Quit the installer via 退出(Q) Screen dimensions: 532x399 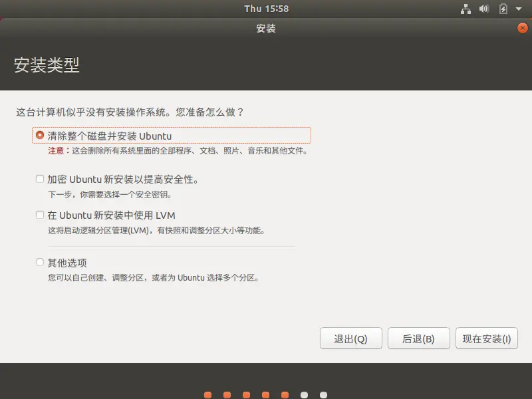click(351, 338)
